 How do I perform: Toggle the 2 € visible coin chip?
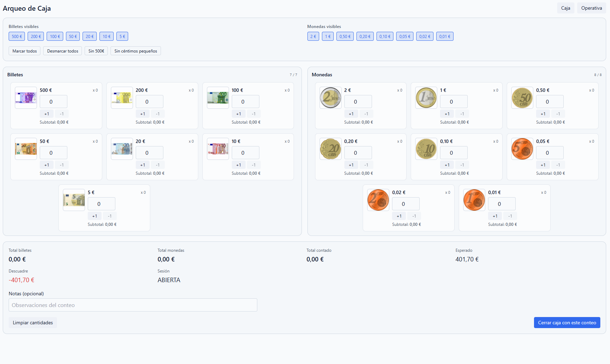(313, 36)
